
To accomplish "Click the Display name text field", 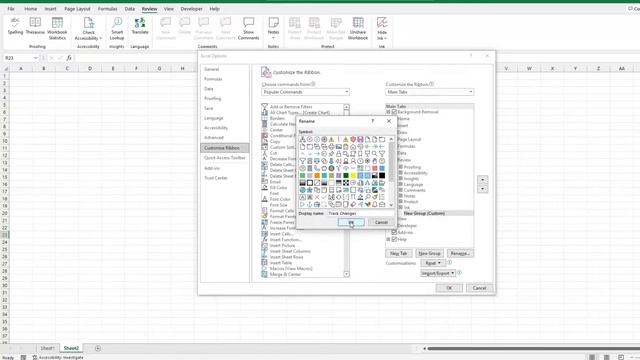I will [360, 213].
